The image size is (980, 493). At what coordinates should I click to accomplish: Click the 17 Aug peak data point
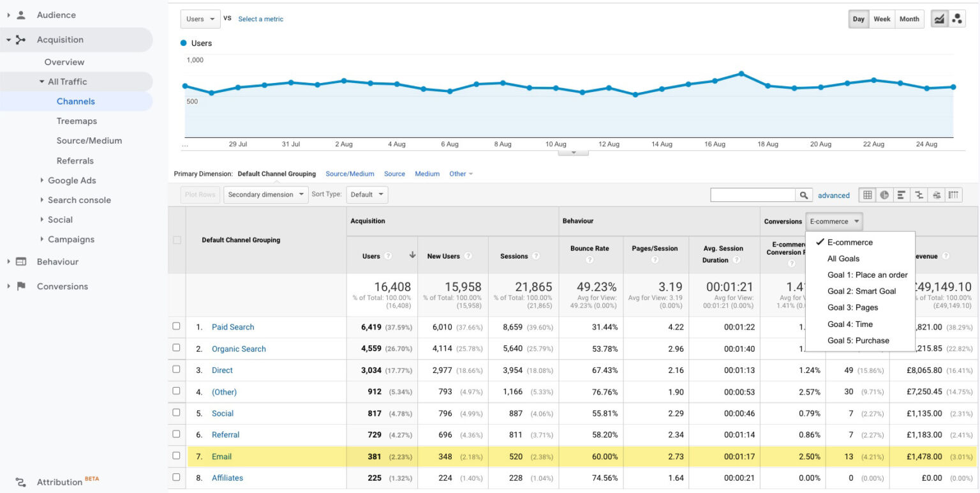coord(741,73)
